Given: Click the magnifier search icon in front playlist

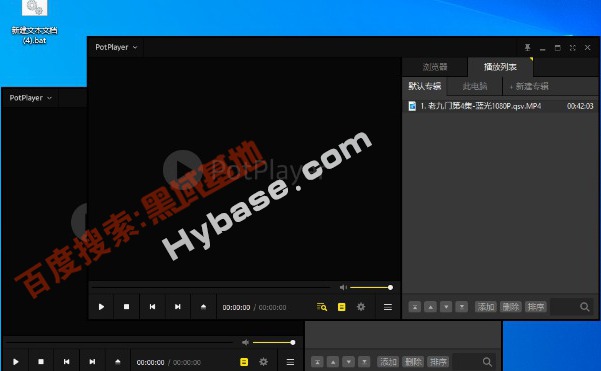Looking at the screenshot, I should pos(585,307).
